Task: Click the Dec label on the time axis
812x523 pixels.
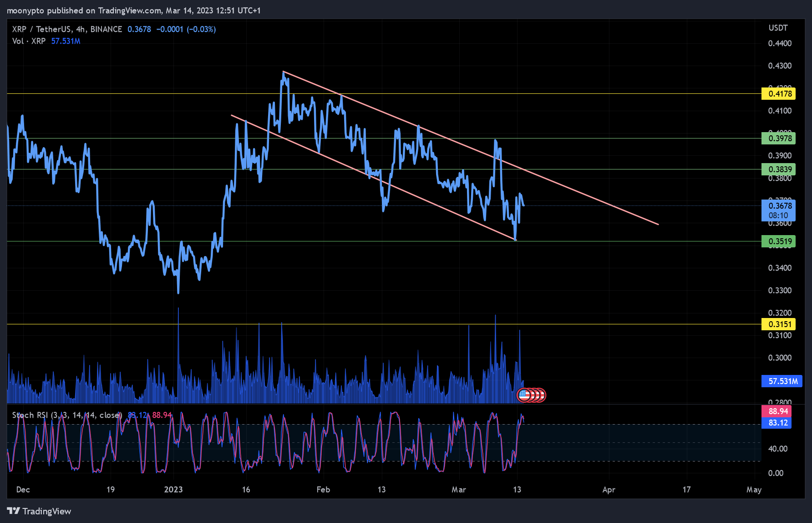Action: click(23, 490)
